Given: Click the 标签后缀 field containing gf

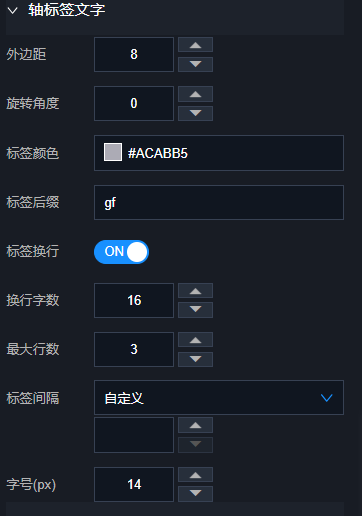Looking at the screenshot, I should click(219, 202).
